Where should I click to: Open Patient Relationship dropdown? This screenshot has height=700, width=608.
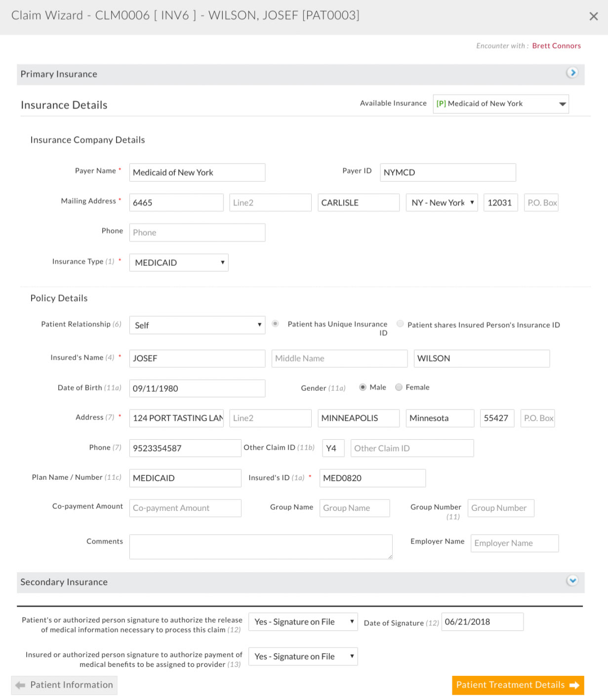pos(197,325)
